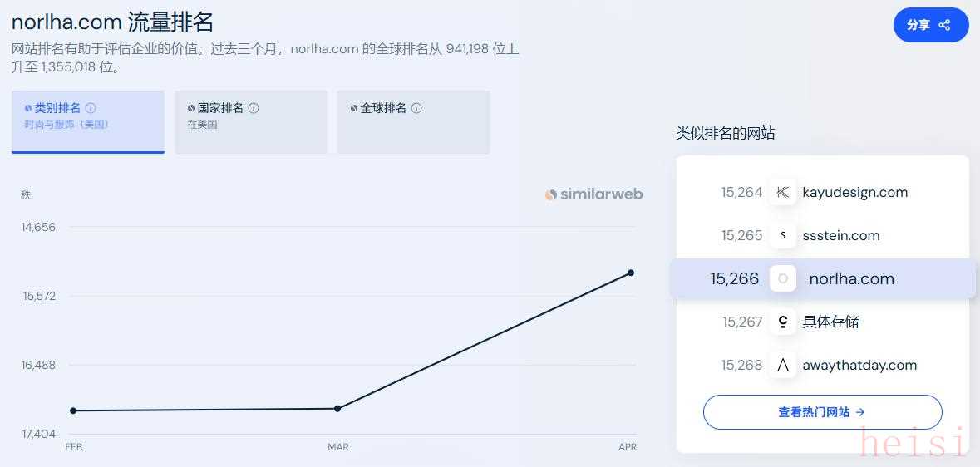Click info icon next to 国家排名
This screenshot has height=467, width=980.
[x=254, y=108]
